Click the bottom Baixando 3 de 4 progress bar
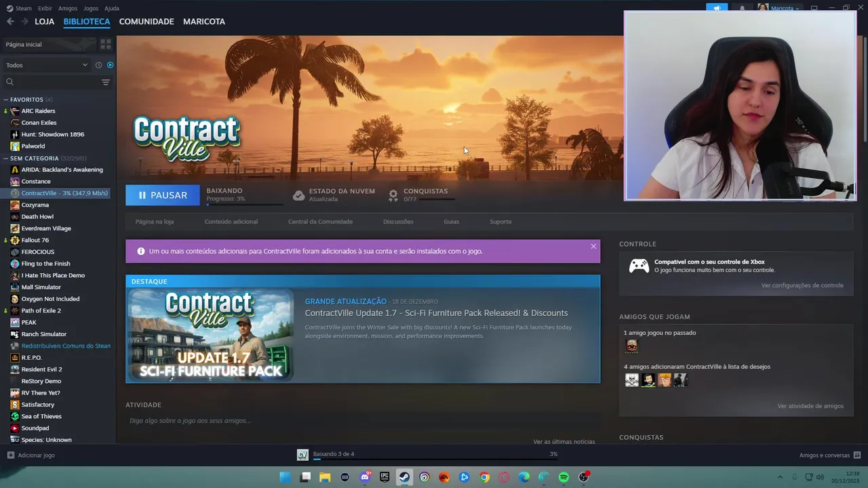The height and width of the screenshot is (488, 868). 435,460
